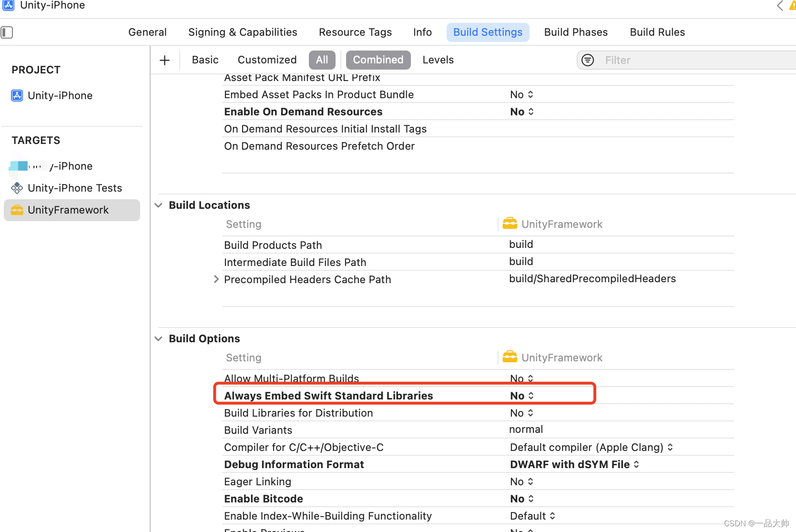Open Always Embed Swift Standard Libraries dropdown
Viewport: 796px width, 532px height.
(x=522, y=396)
